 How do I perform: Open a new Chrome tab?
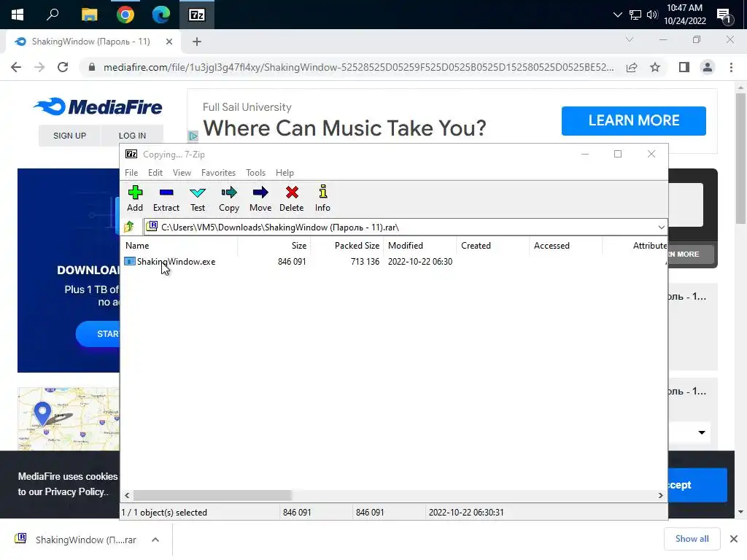click(x=197, y=42)
